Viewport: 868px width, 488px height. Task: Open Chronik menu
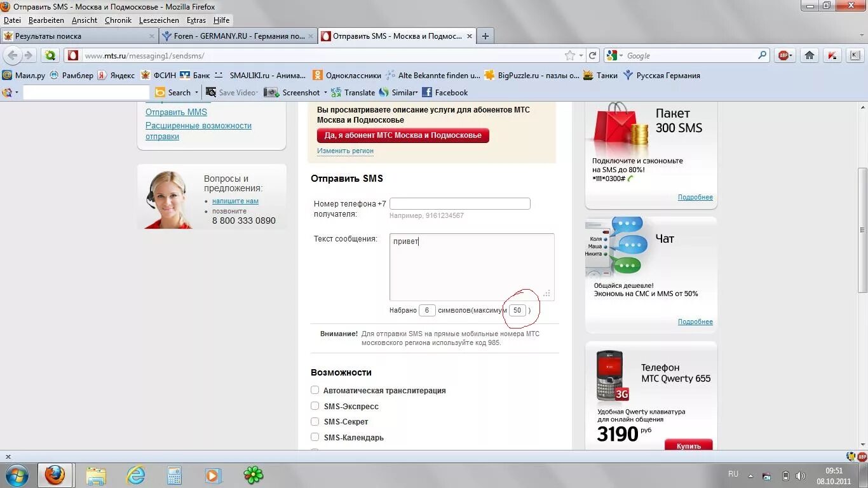118,20
